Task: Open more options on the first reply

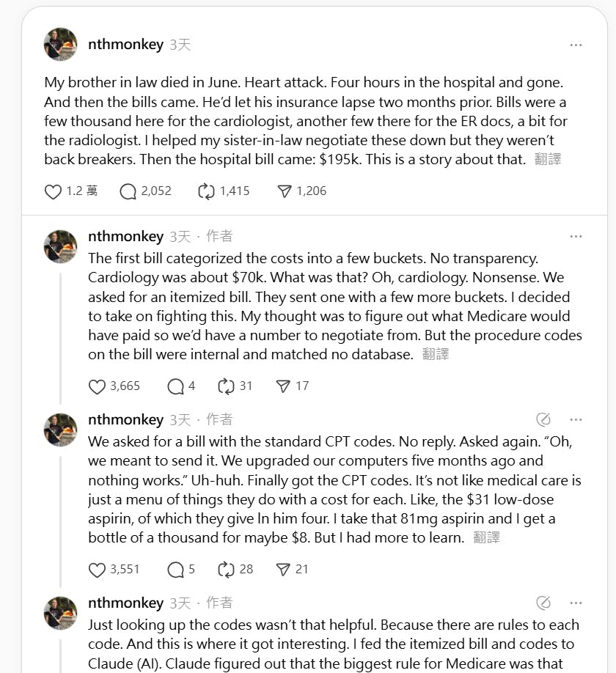Action: coord(576,236)
